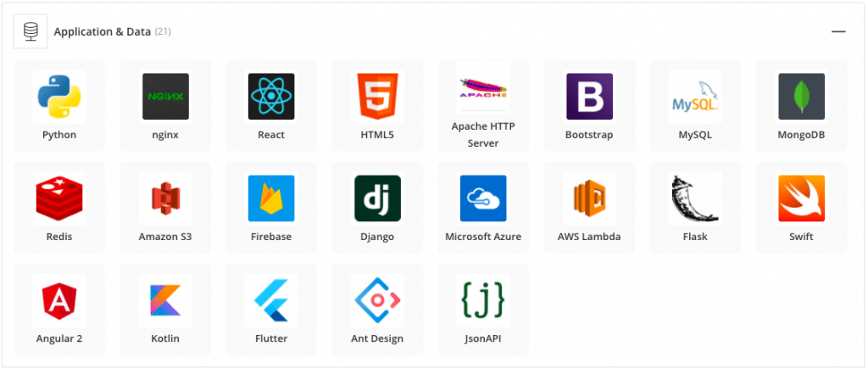Select the Bootstrap B icon
Image resolution: width=868 pixels, height=369 pixels.
click(x=590, y=97)
